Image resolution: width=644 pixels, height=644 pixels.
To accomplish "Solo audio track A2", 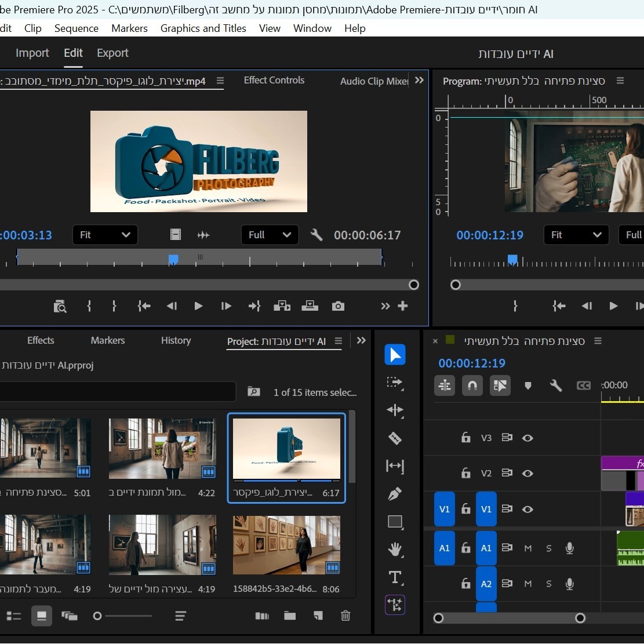I will pos(549,584).
